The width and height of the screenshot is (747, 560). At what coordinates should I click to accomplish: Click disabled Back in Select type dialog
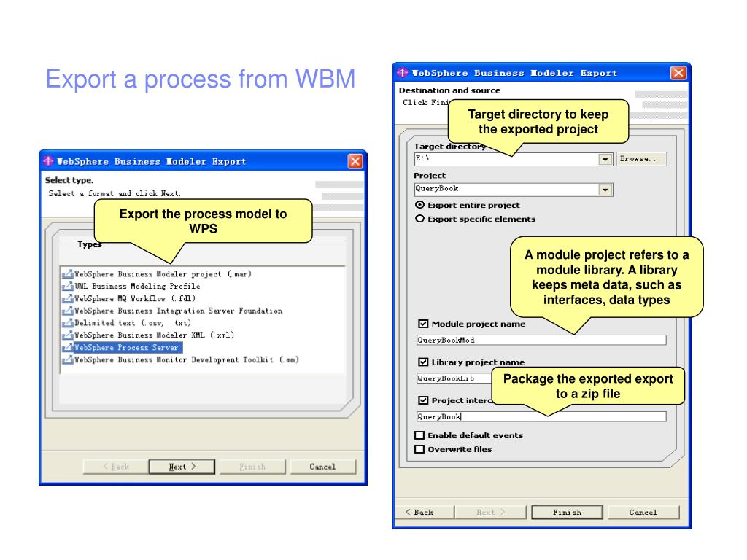point(116,467)
